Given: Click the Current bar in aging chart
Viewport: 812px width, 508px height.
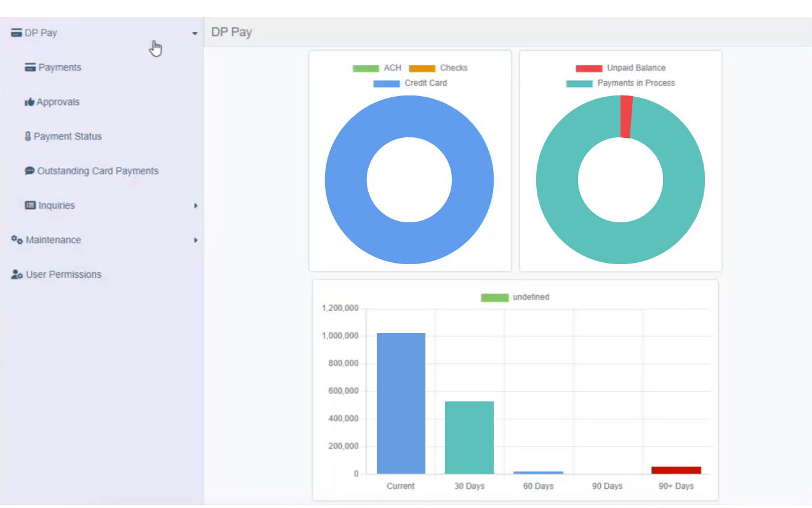Looking at the screenshot, I should pos(401,403).
